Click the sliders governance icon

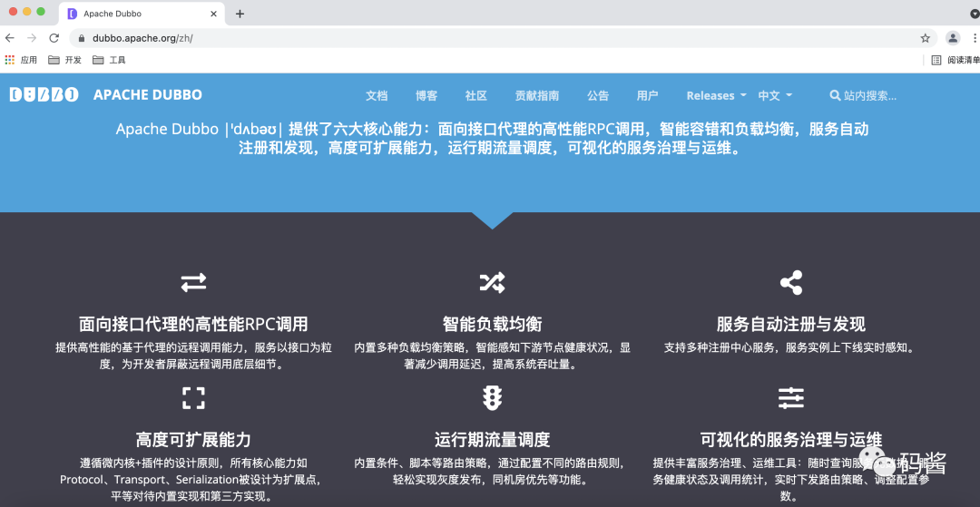791,398
